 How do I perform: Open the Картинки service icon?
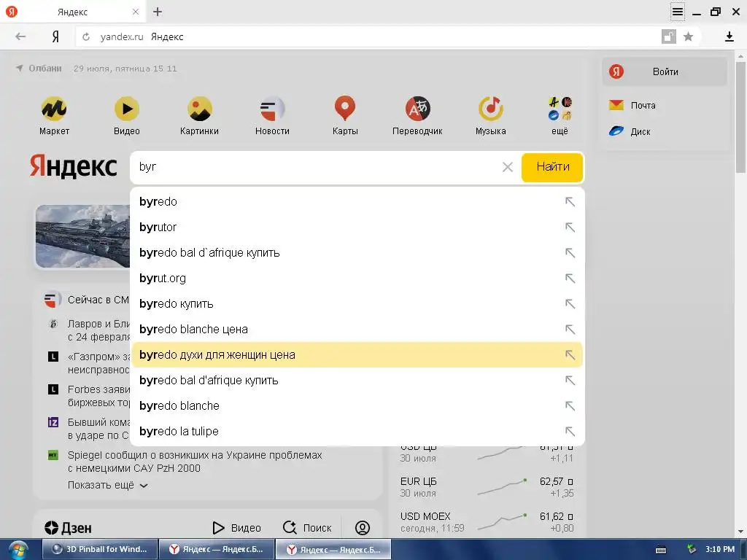(x=200, y=109)
